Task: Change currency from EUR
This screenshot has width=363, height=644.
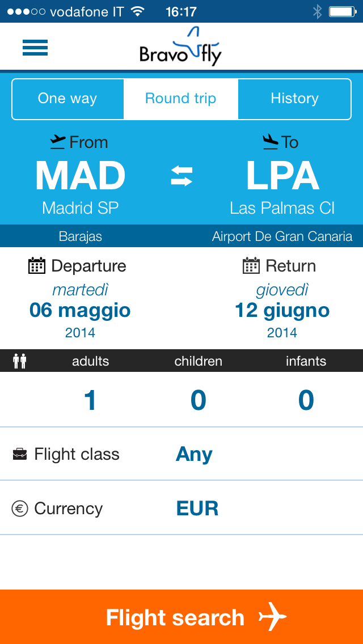Action: pos(197,509)
